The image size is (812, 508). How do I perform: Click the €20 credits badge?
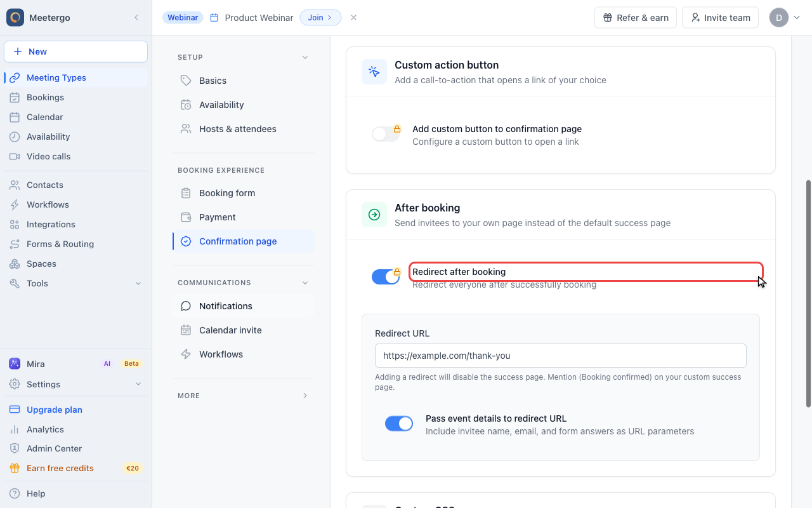coord(133,468)
